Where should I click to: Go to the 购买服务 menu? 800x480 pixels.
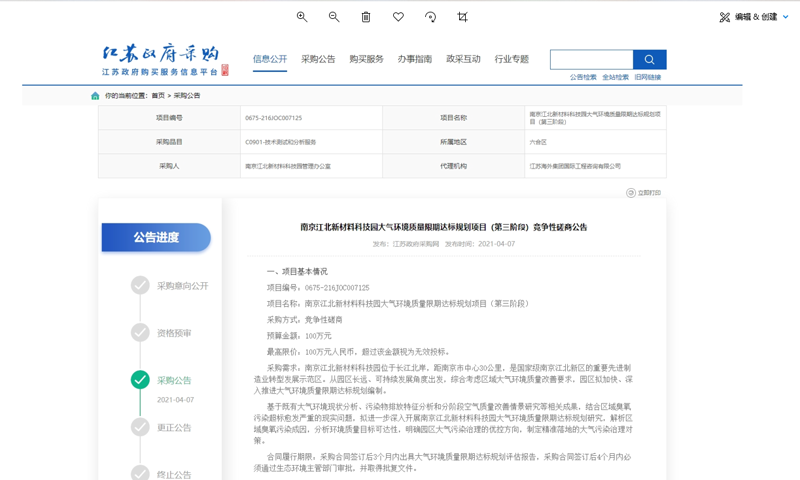click(366, 59)
